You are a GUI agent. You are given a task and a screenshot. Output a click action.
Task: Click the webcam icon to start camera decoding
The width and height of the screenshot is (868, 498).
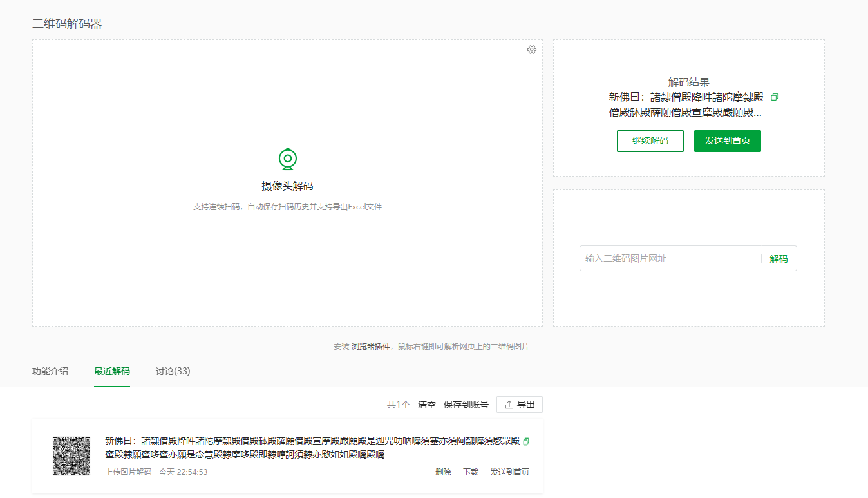287,158
